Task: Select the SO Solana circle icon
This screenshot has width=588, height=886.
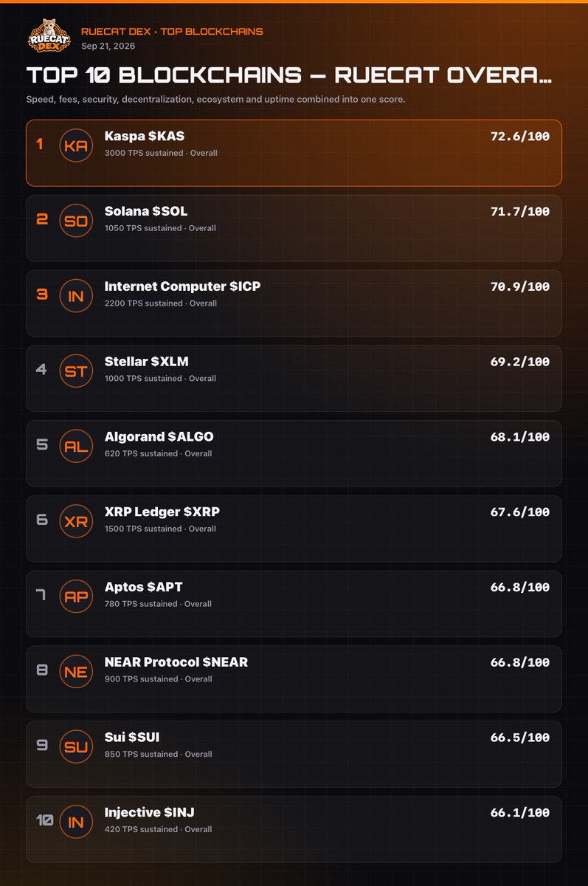Action: pyautogui.click(x=76, y=221)
